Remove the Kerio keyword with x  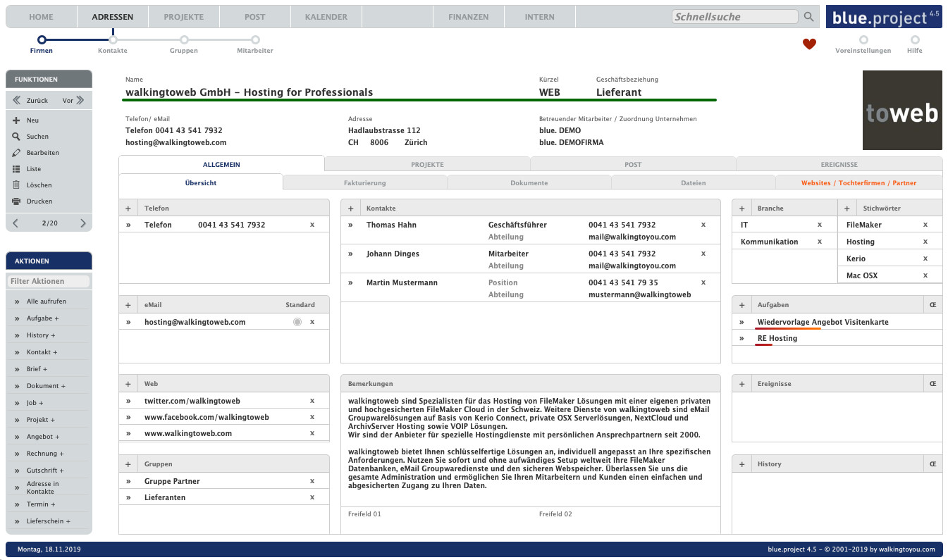click(925, 259)
